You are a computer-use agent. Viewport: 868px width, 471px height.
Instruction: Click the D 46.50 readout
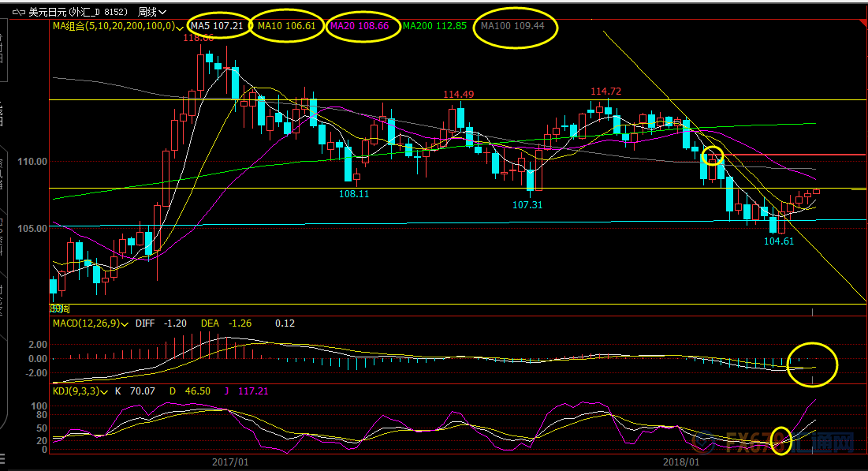coord(190,391)
